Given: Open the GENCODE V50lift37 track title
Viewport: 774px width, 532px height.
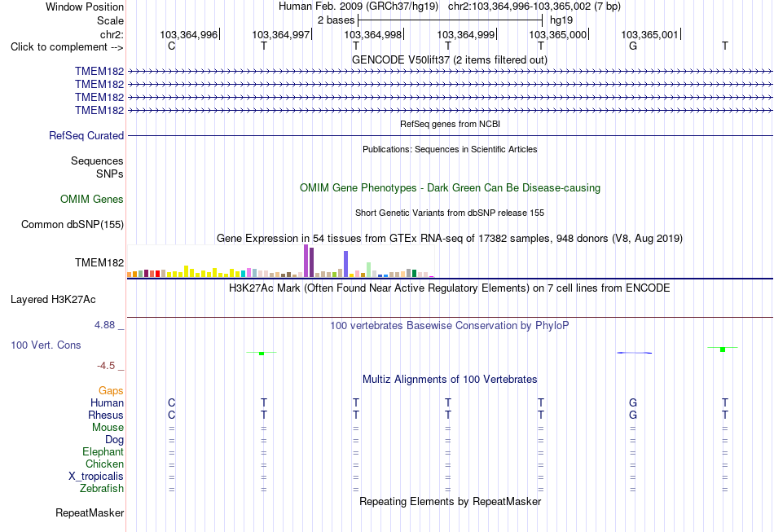Looking at the screenshot, I should pyautogui.click(x=449, y=59).
